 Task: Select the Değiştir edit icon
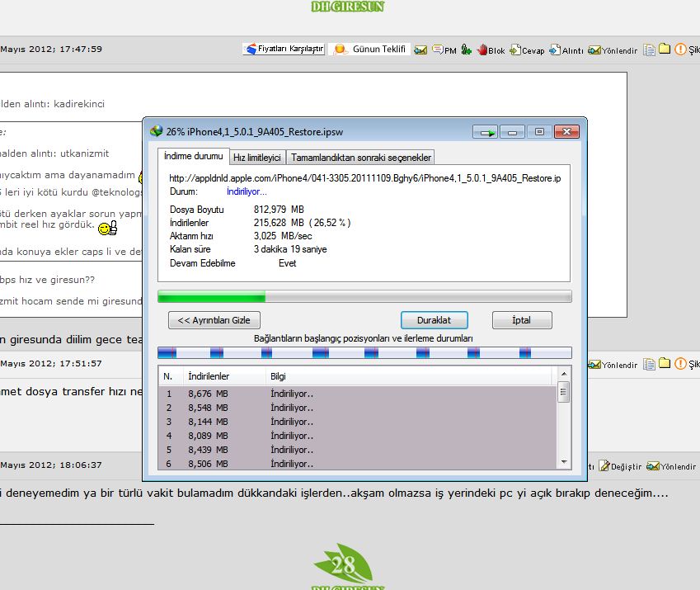604,465
